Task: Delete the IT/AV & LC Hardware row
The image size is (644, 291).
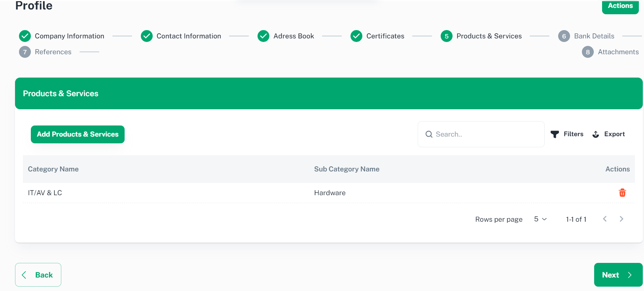Action: 622,193
